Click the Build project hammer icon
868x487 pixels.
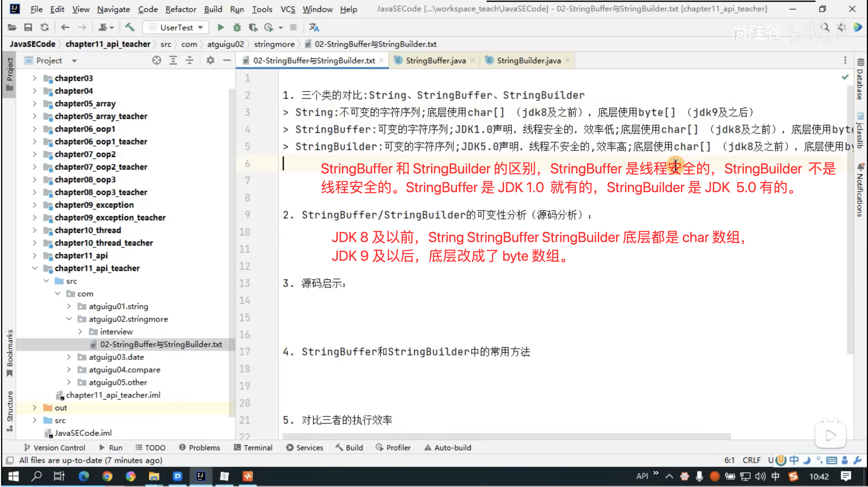(x=130, y=27)
